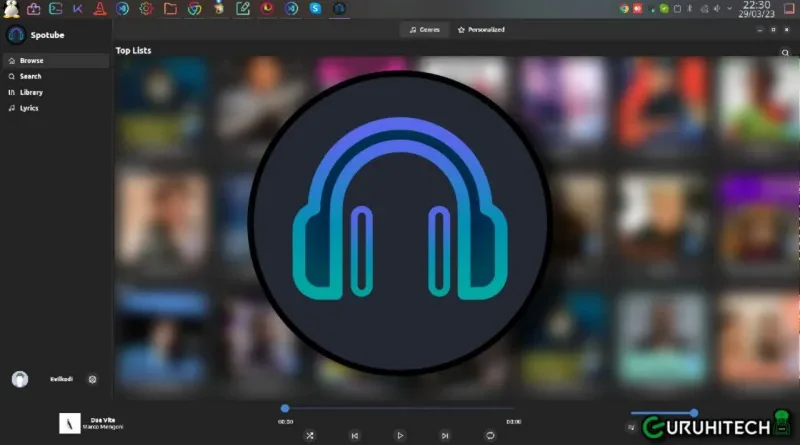Click the magnifier icon beside Top Lists
This screenshot has width=800, height=445.
click(785, 52)
